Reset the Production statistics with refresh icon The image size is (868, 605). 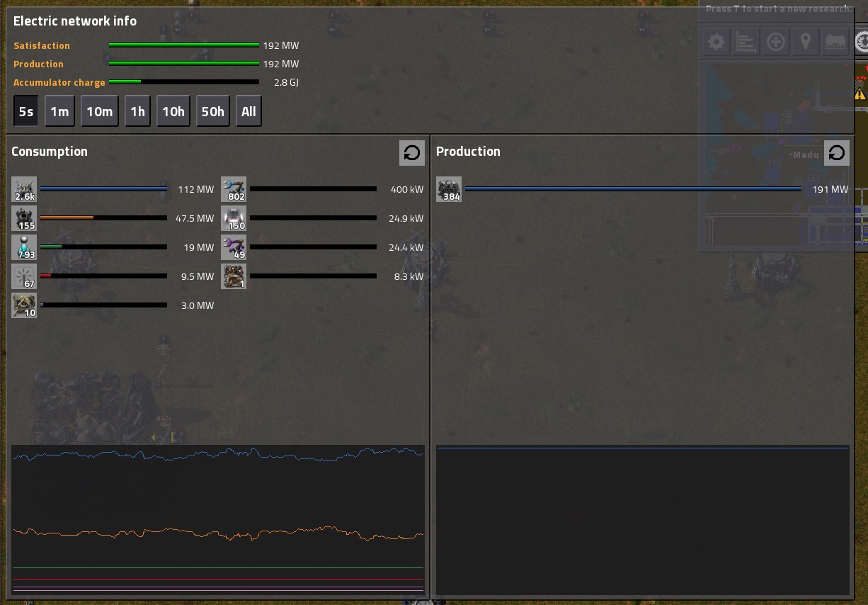click(836, 153)
